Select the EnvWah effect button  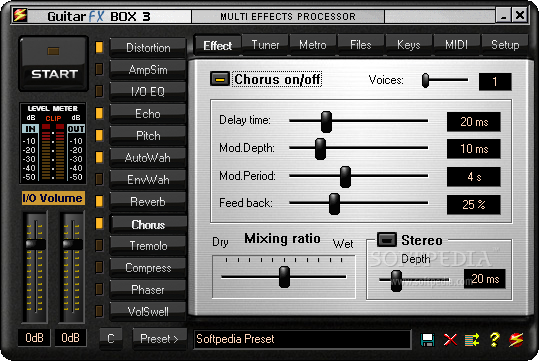coord(148,180)
